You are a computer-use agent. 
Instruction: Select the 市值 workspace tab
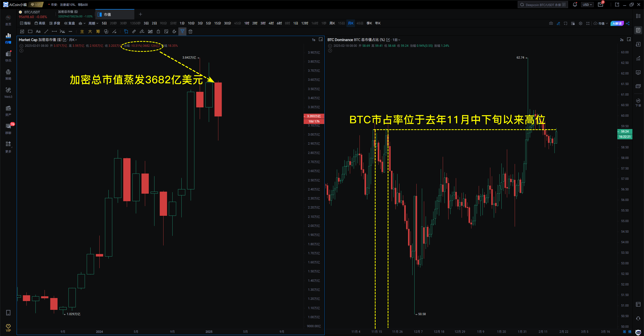point(115,14)
